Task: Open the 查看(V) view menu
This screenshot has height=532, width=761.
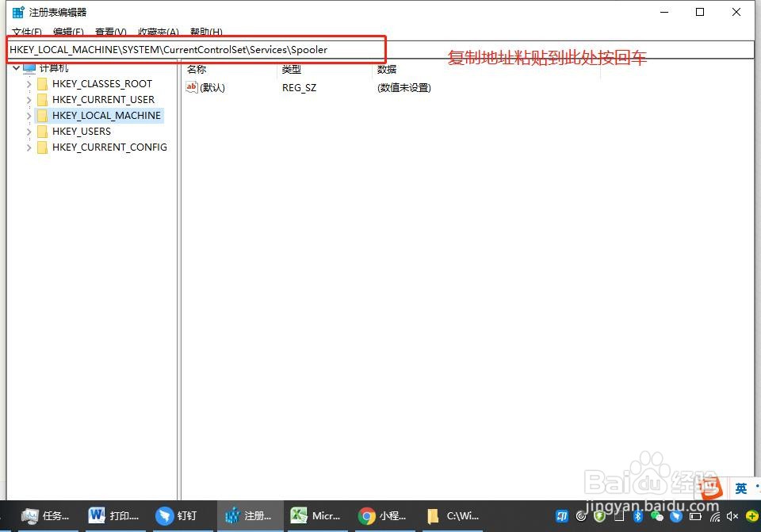Action: (110, 33)
